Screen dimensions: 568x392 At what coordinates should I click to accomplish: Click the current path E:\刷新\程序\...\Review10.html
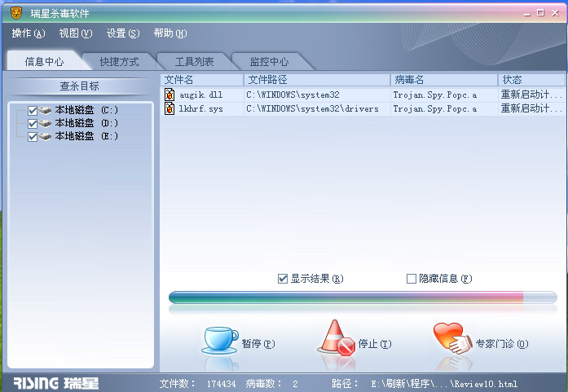[444, 384]
